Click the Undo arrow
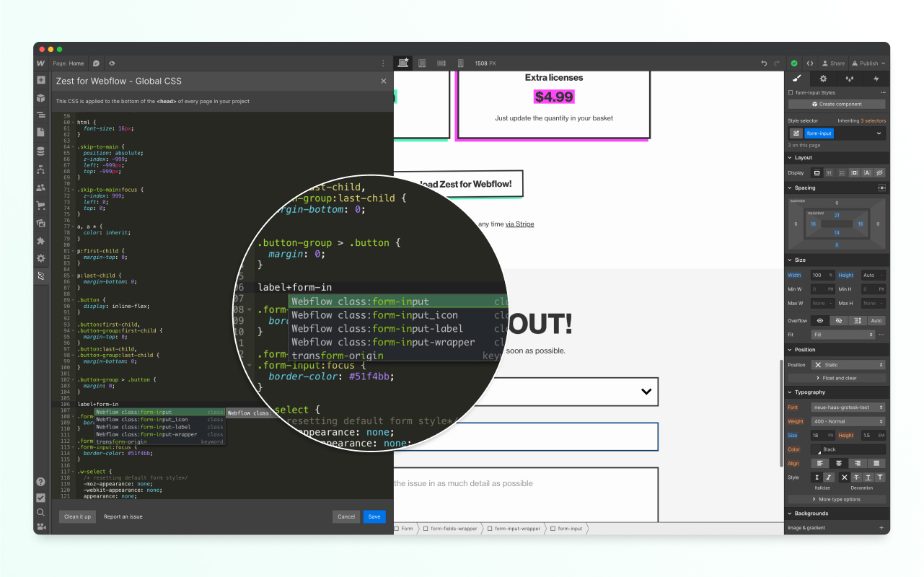The width and height of the screenshot is (924, 577). [x=764, y=63]
